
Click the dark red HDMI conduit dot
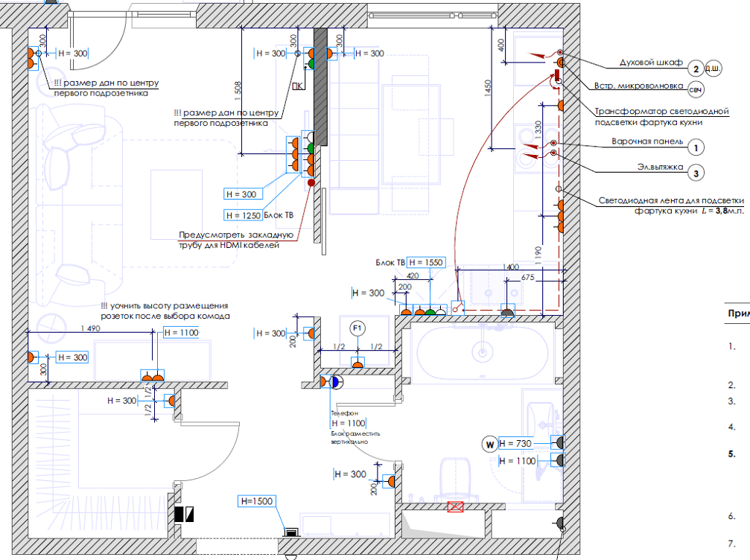(311, 182)
